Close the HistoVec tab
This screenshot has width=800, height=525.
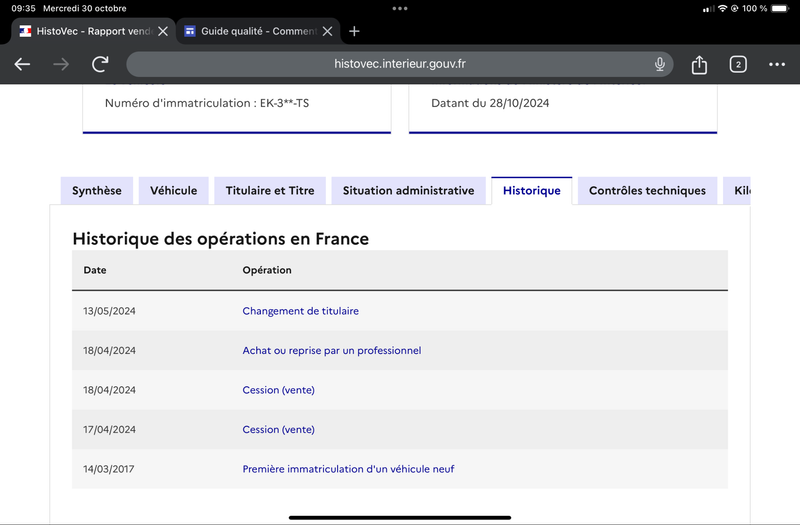[163, 31]
